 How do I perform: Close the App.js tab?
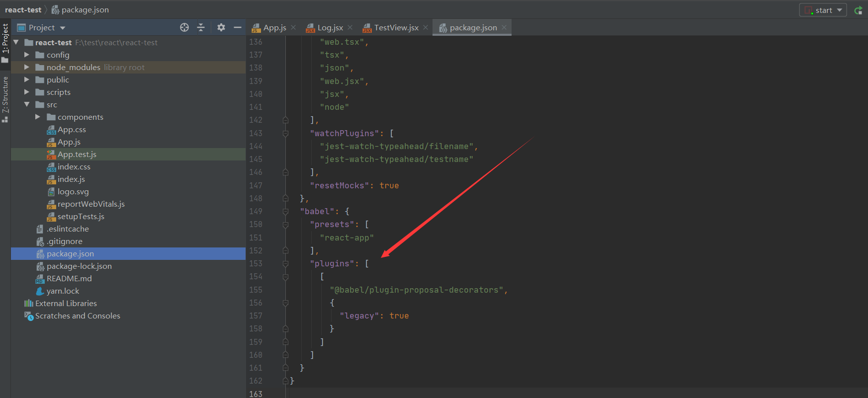point(294,27)
